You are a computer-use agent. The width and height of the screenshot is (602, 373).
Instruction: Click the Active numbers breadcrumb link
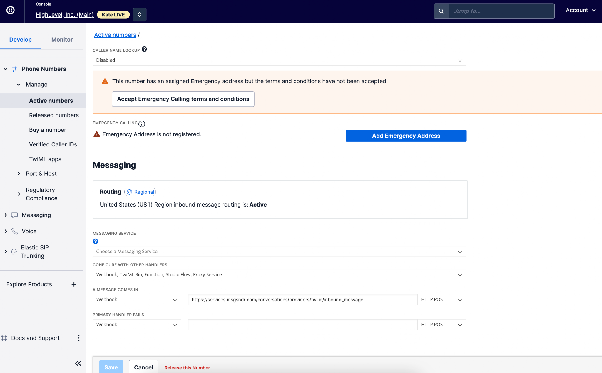(115, 35)
